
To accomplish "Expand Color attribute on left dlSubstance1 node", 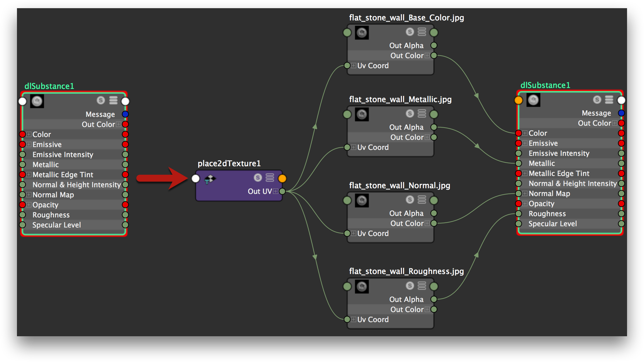I will (x=29, y=134).
